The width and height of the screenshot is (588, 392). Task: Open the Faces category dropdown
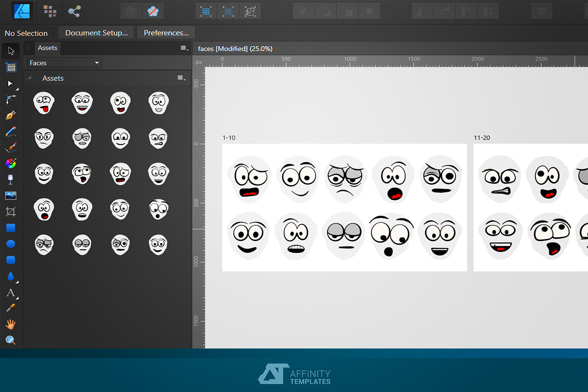click(x=64, y=63)
